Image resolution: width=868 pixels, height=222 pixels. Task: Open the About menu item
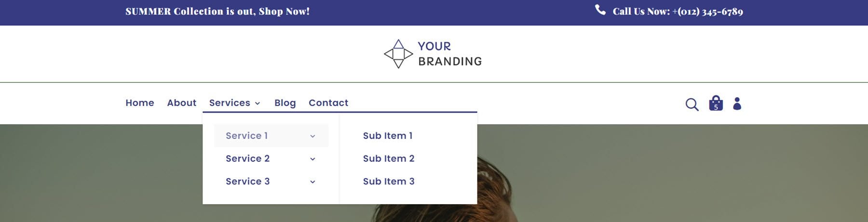click(x=181, y=103)
